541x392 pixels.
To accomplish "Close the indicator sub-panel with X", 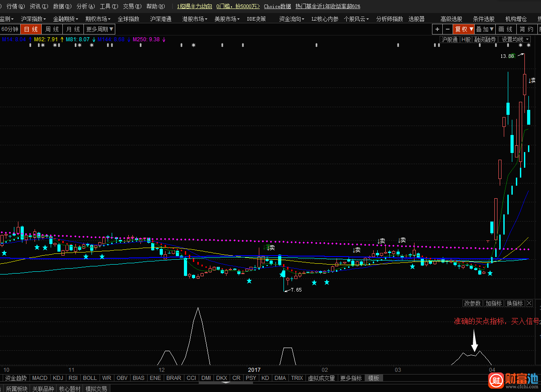I will pyautogui.click(x=529, y=303).
